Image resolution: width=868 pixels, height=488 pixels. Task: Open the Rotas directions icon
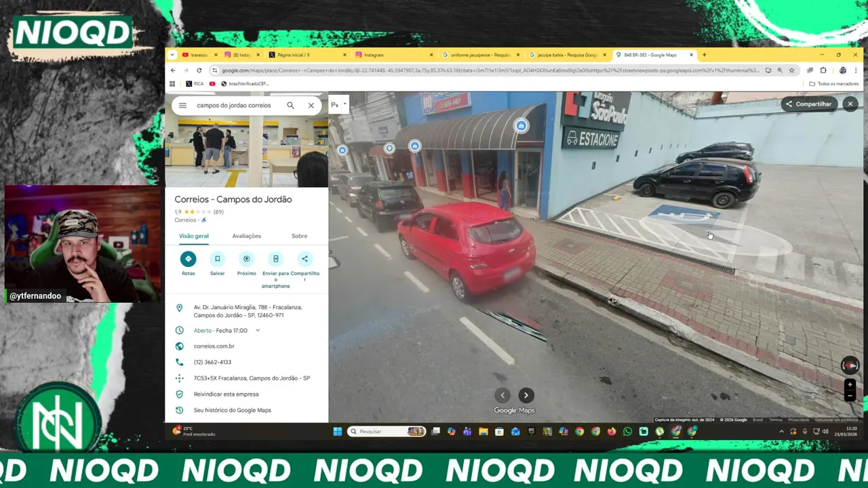pyautogui.click(x=188, y=259)
